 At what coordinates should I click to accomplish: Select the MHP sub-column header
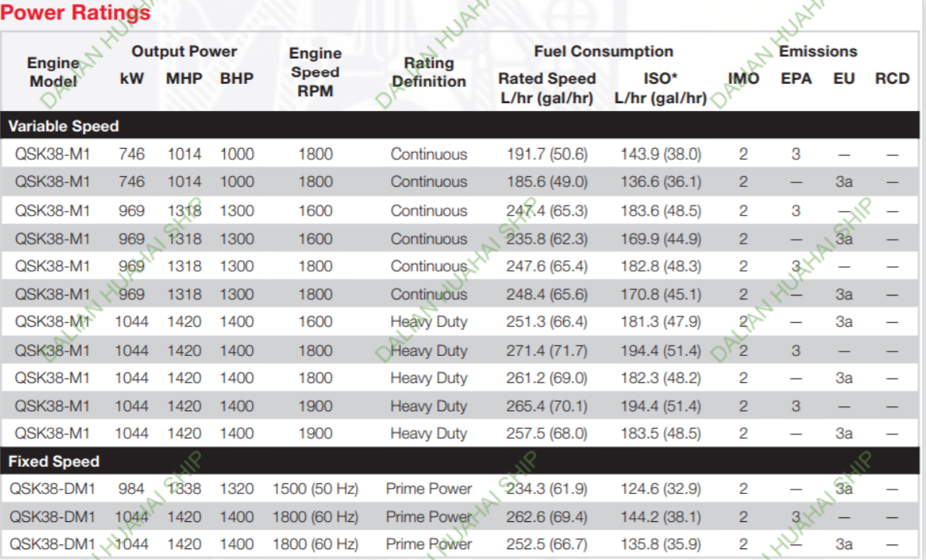(x=184, y=79)
